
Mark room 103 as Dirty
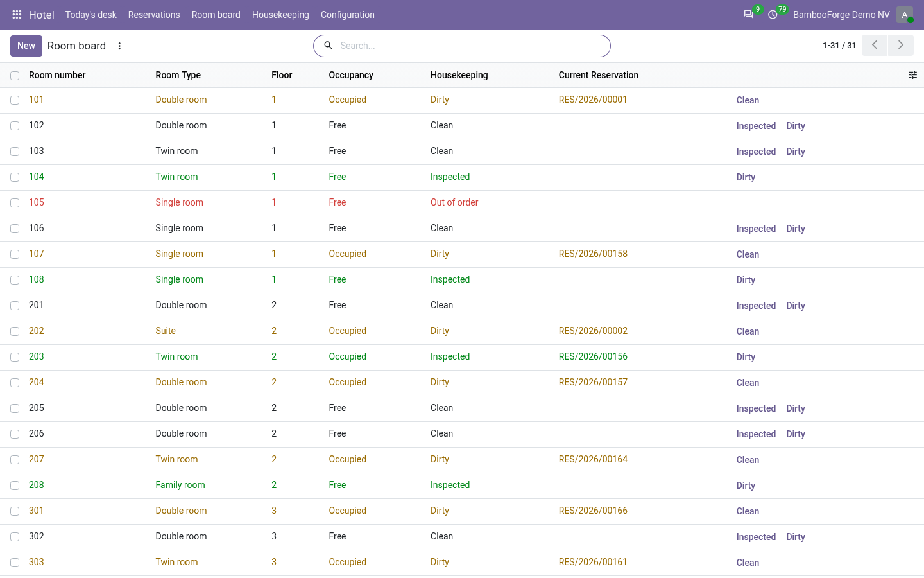click(796, 152)
